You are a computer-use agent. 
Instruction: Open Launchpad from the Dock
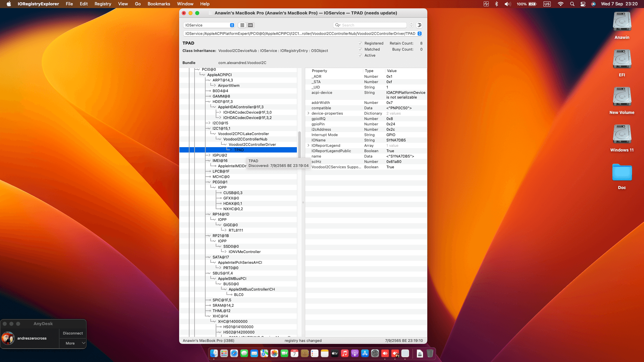click(x=224, y=353)
